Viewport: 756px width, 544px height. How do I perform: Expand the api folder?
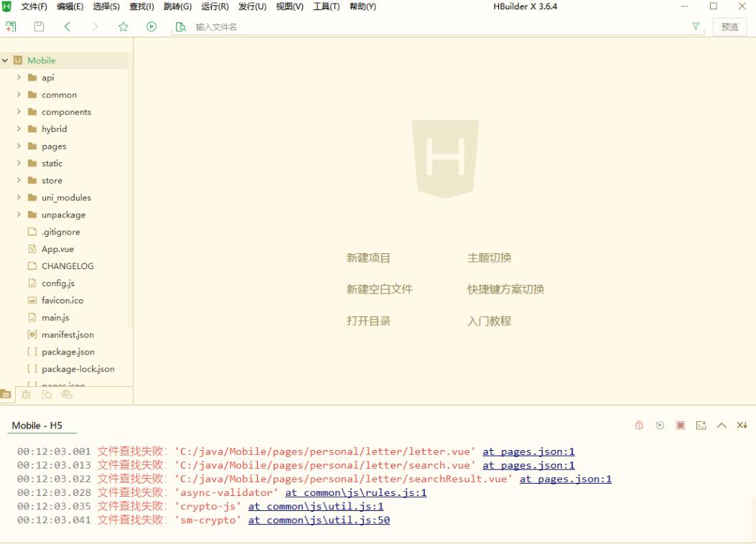pos(19,77)
